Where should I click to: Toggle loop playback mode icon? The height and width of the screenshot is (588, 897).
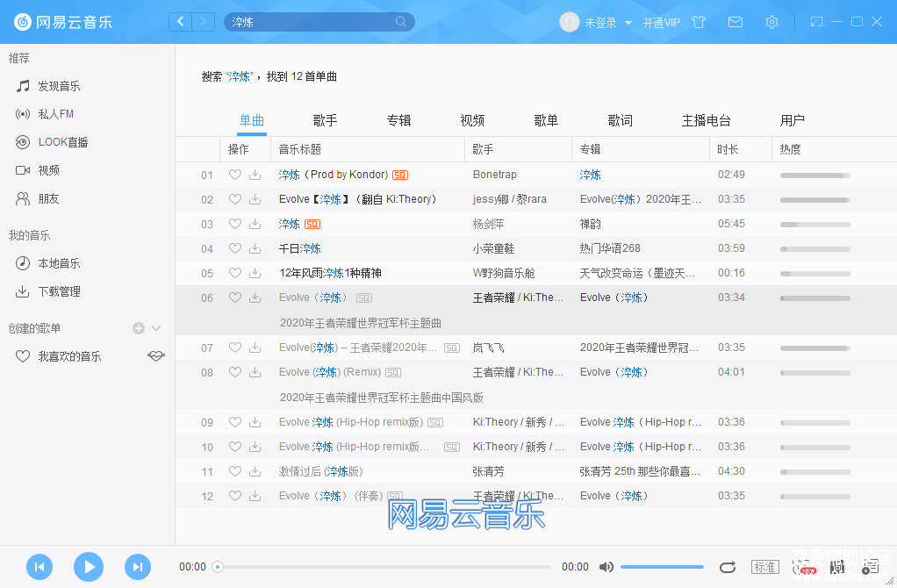[x=727, y=568]
